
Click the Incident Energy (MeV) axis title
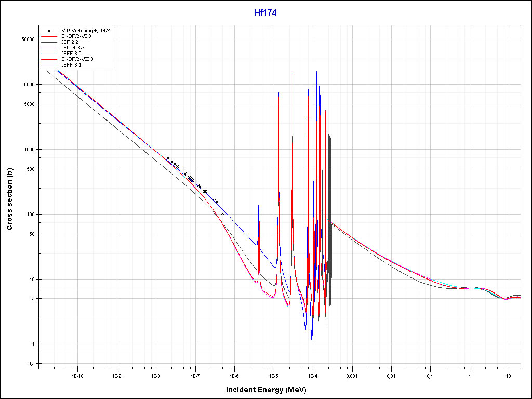click(270, 390)
